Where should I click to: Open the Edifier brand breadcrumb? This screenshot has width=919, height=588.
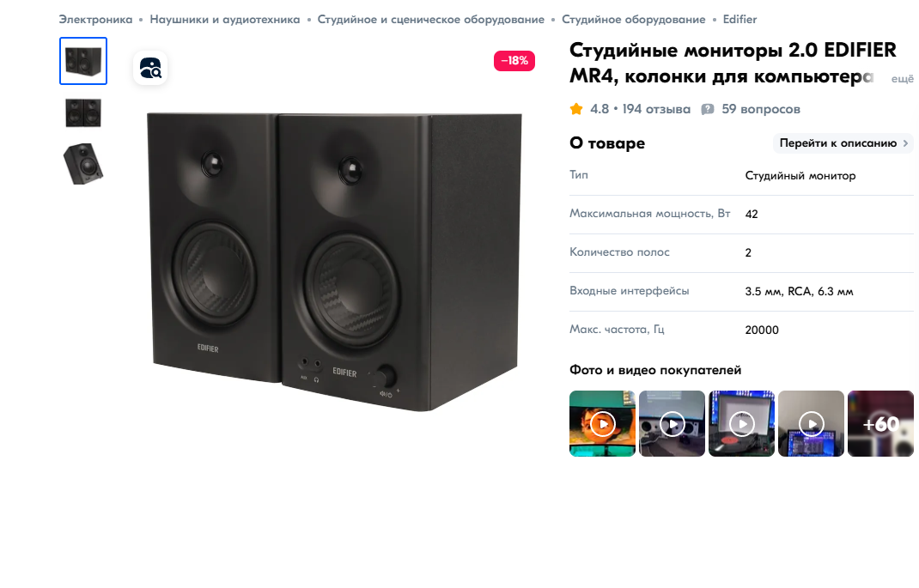coord(739,20)
